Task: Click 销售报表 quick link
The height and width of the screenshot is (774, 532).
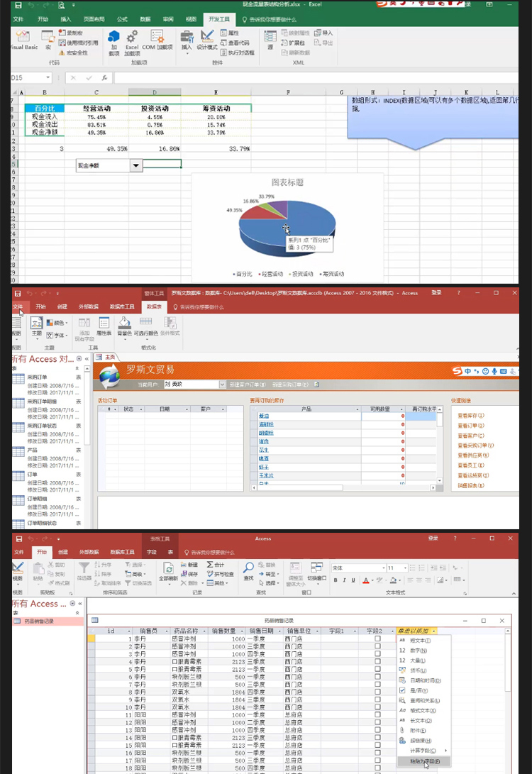Action: tap(471, 485)
